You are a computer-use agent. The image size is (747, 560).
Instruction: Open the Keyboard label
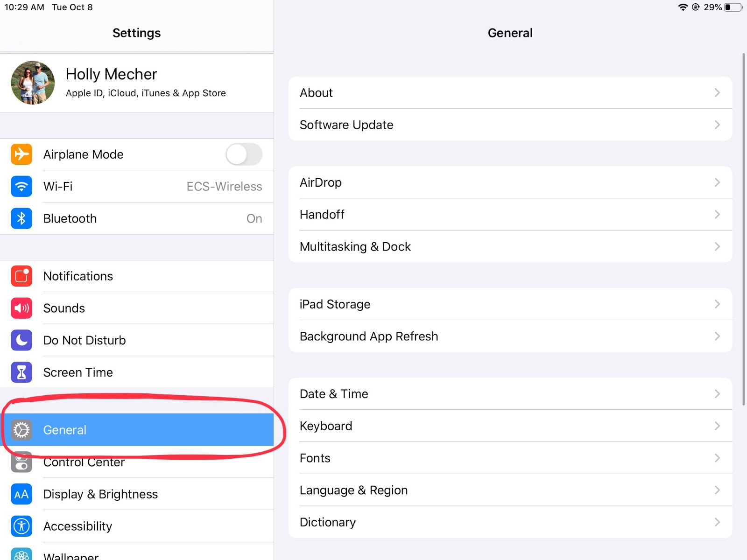[326, 426]
